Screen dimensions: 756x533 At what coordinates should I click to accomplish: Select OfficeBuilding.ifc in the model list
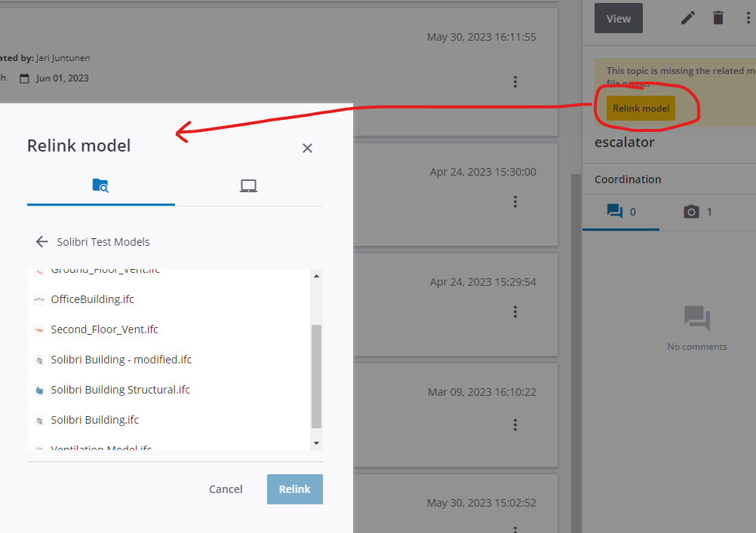92,299
